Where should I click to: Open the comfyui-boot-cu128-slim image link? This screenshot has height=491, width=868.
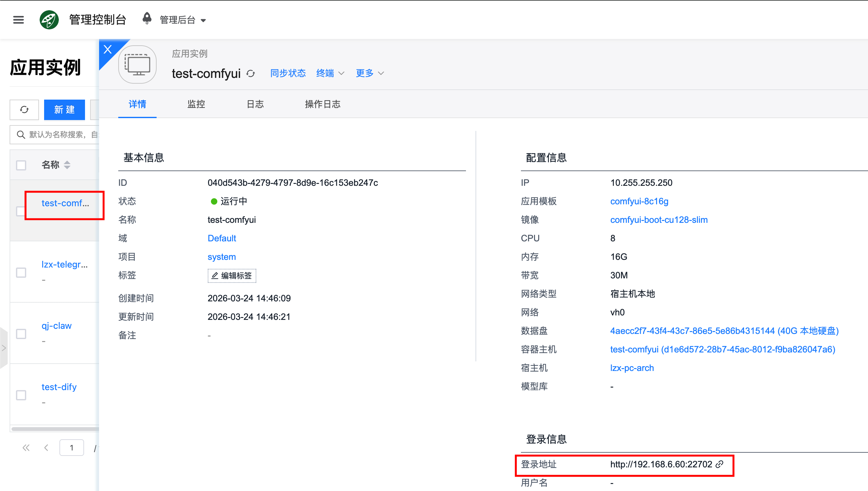(x=658, y=220)
